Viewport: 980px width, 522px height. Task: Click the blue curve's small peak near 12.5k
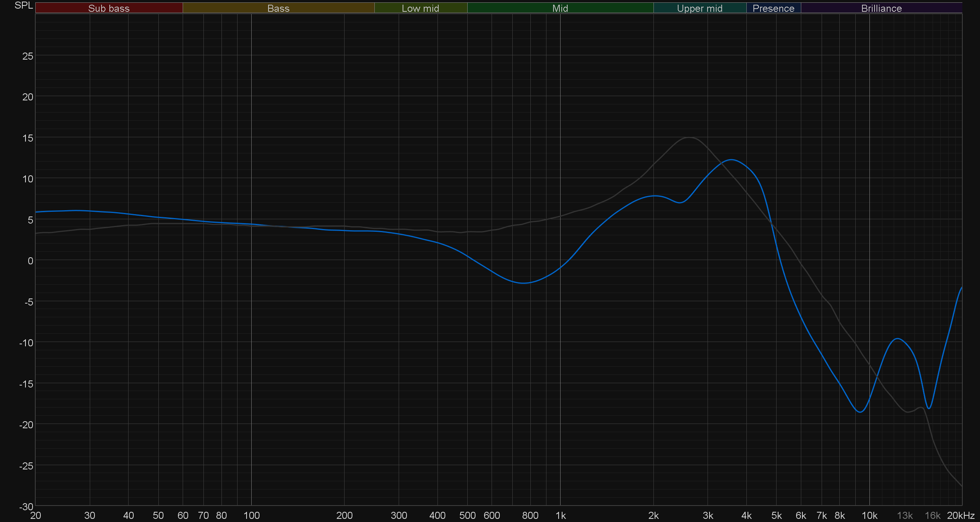tap(898, 338)
